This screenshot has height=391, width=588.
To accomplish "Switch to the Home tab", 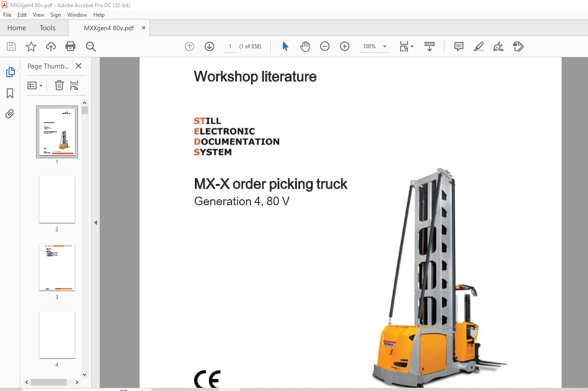I will pyautogui.click(x=17, y=28).
